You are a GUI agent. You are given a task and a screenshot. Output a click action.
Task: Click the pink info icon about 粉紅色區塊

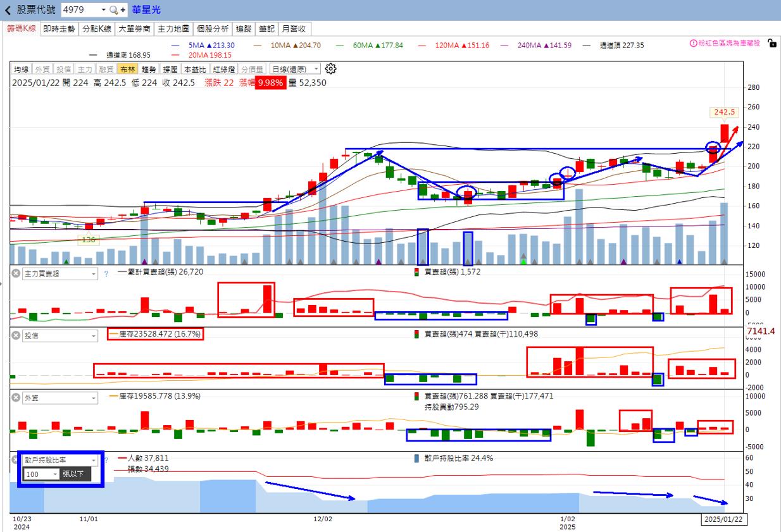coord(693,44)
